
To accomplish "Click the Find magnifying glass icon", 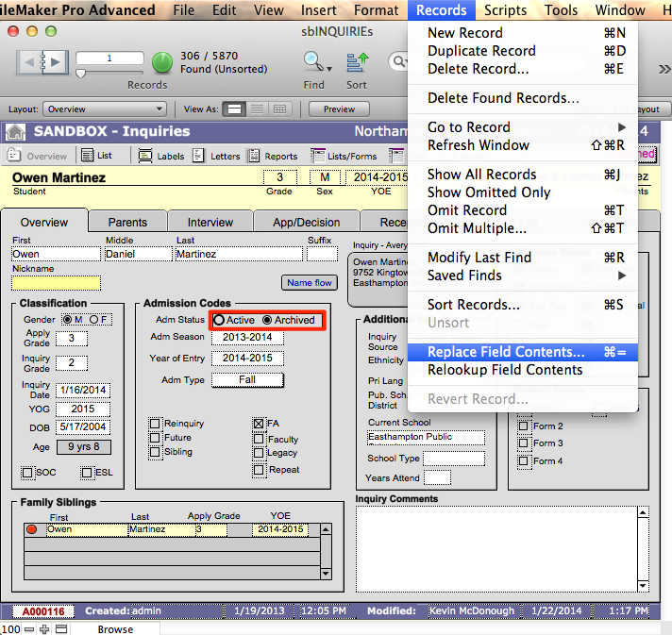I will tap(313, 62).
